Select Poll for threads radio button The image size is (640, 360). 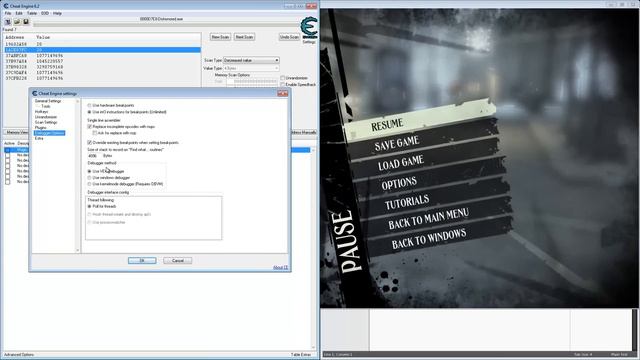pos(89,207)
